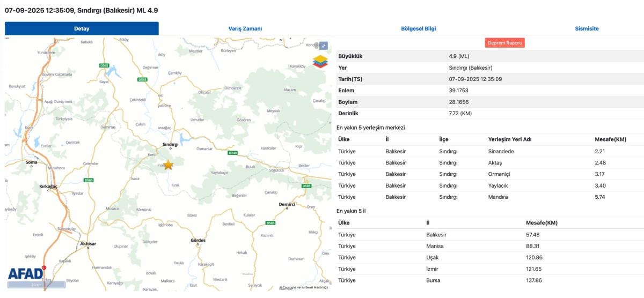Click the AFAD logo on the map

point(25,273)
